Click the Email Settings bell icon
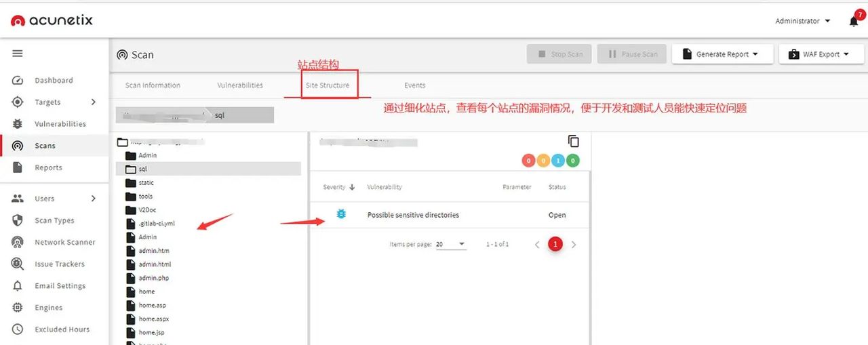Viewport: 868px width, 345px height. 18,286
